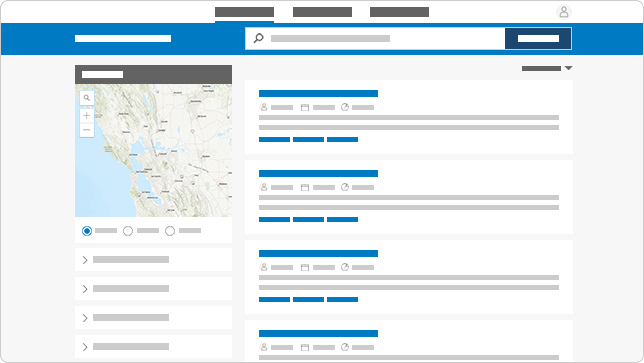
Task: Click the owner icon in second result card
Action: click(264, 187)
